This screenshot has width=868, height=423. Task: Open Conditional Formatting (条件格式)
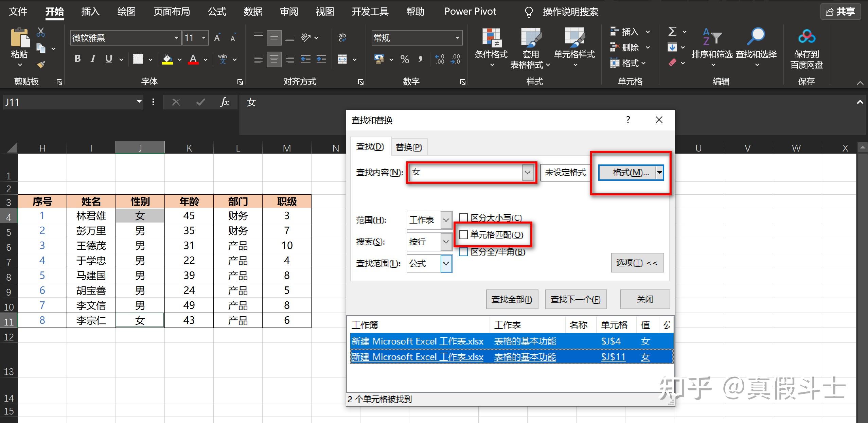point(491,48)
